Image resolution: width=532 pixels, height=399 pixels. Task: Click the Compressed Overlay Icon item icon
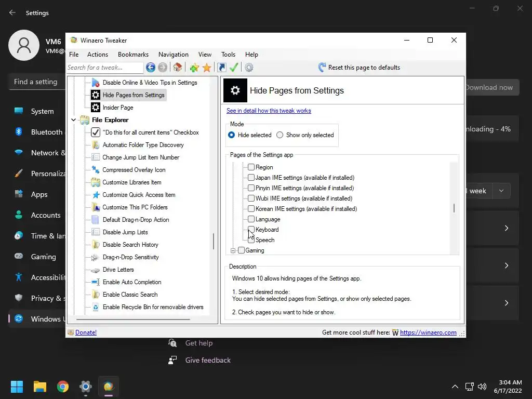point(96,170)
